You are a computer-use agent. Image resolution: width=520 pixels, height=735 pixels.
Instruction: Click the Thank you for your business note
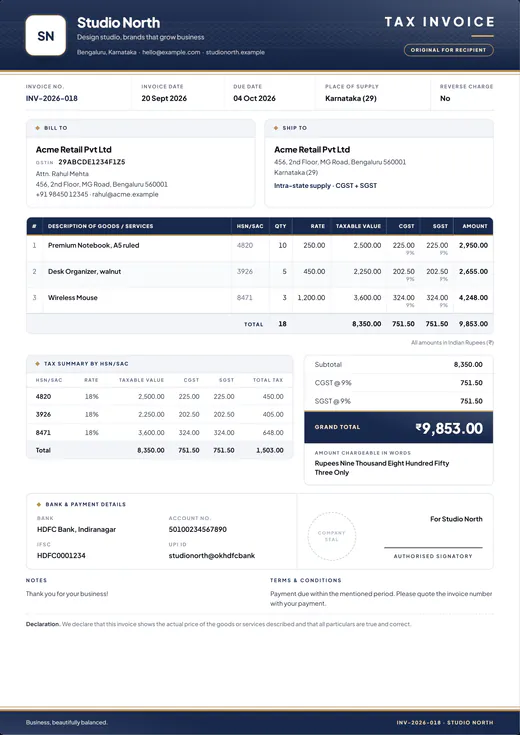(x=67, y=594)
